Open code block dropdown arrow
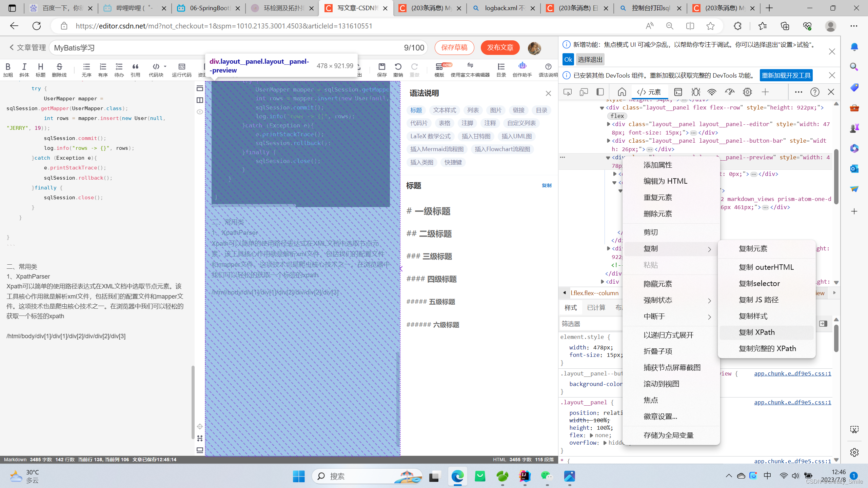Screen dimensions: 868x488 (165, 66)
